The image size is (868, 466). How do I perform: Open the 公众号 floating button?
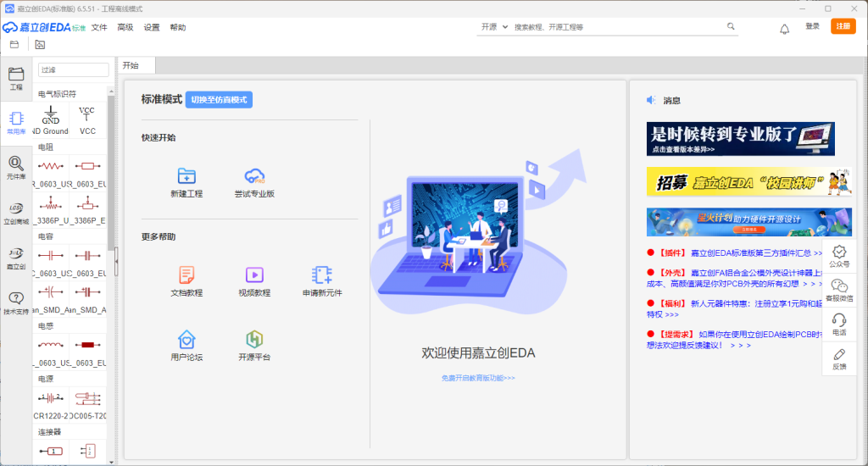pyautogui.click(x=839, y=257)
